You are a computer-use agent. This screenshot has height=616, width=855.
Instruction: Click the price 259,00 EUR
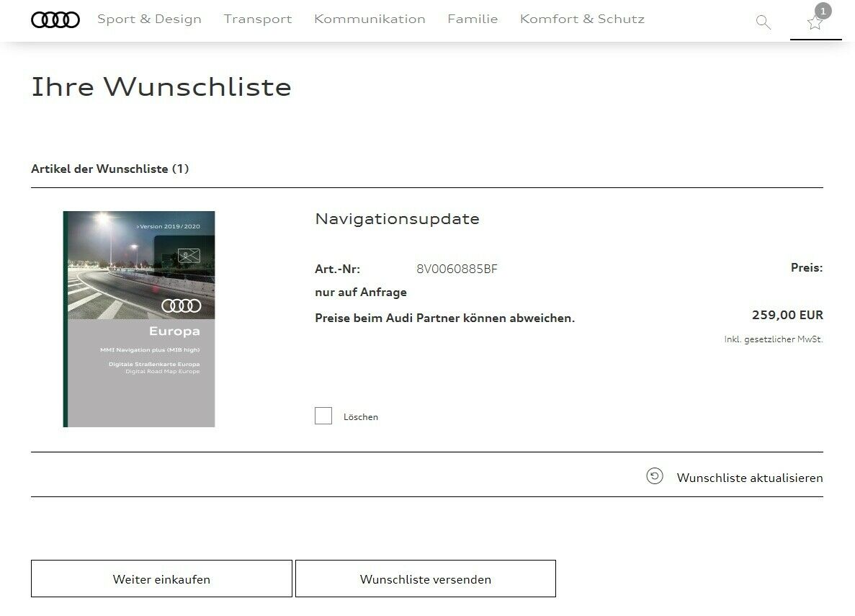pos(787,316)
